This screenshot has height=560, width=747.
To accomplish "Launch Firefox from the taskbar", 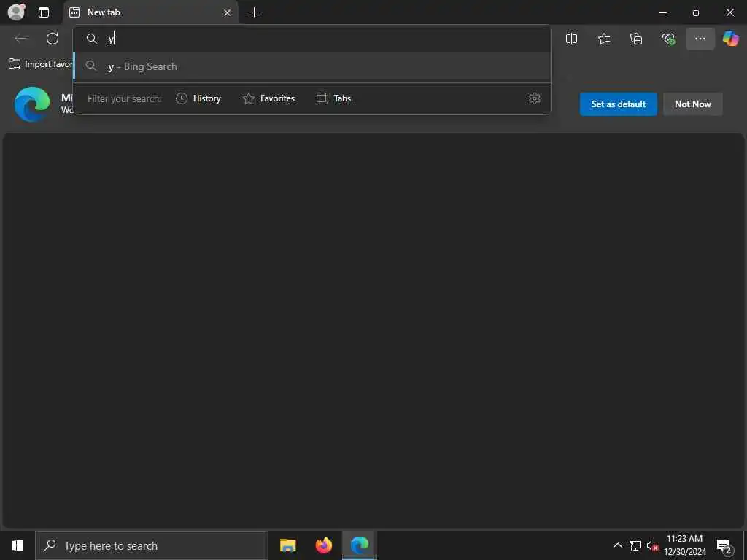I will point(324,545).
